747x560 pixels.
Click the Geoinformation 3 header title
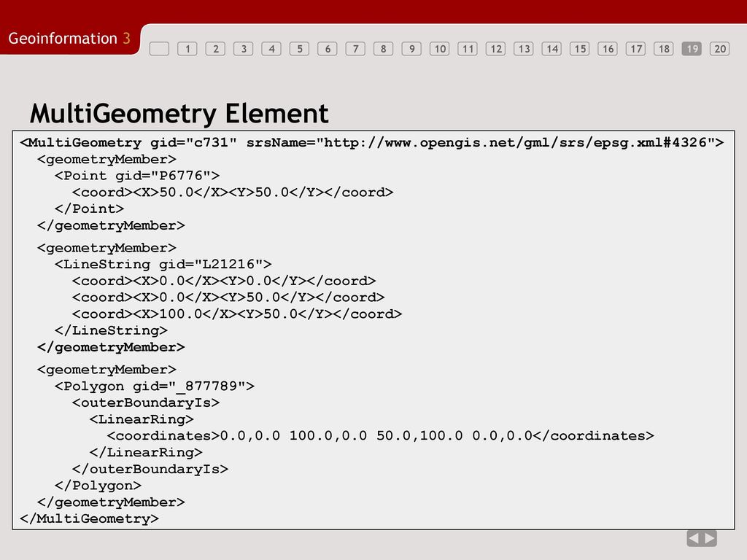click(x=69, y=38)
